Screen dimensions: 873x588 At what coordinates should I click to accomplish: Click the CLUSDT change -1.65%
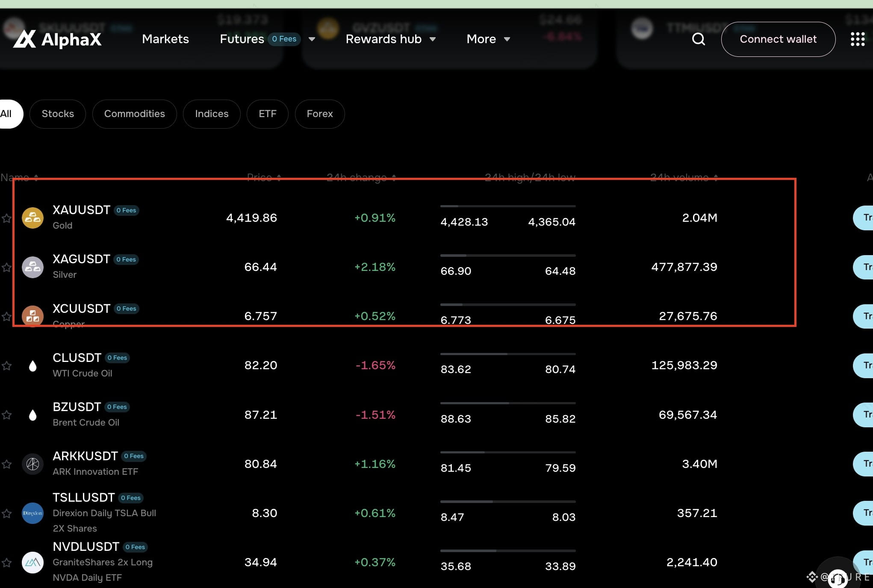(x=375, y=366)
